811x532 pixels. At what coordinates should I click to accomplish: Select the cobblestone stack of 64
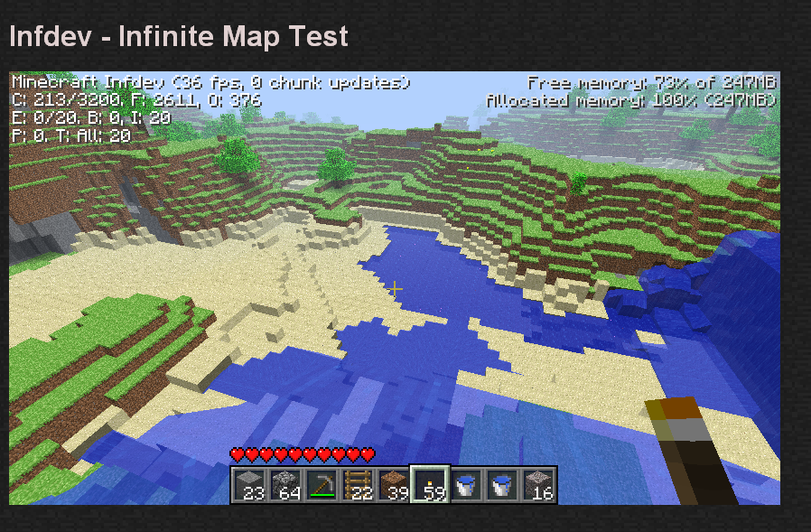point(286,485)
